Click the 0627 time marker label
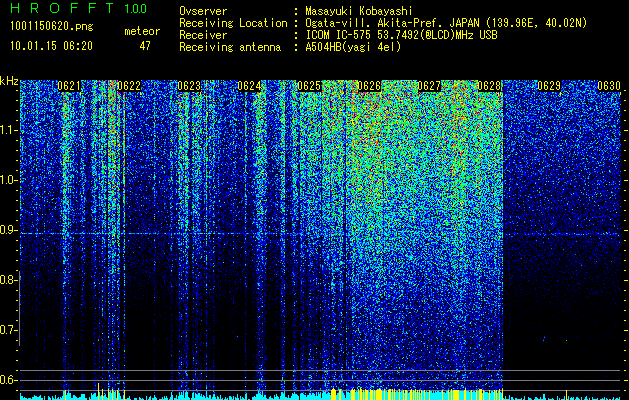Viewport: 629px width, 400px height. pyautogui.click(x=429, y=86)
